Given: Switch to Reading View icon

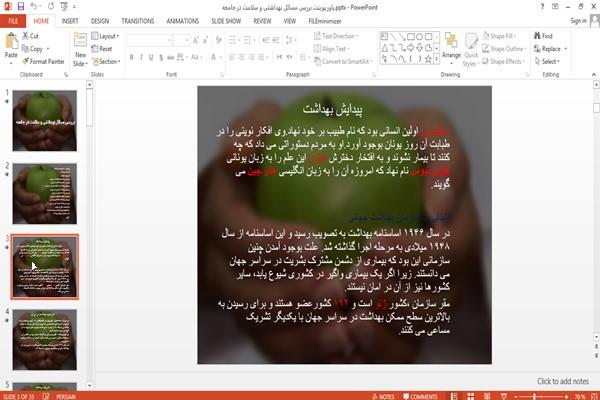Looking at the screenshot, I should pyautogui.click(x=487, y=396).
